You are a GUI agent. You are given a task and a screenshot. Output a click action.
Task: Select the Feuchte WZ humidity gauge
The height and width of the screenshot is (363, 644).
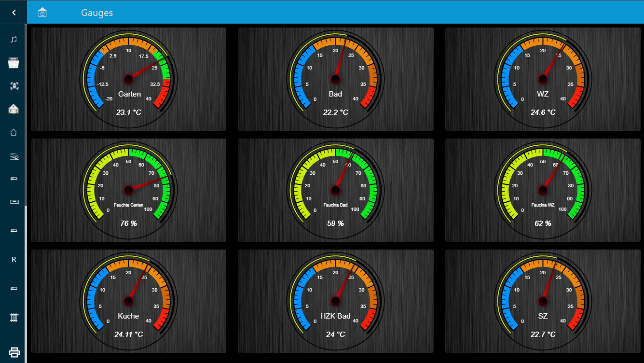(543, 190)
